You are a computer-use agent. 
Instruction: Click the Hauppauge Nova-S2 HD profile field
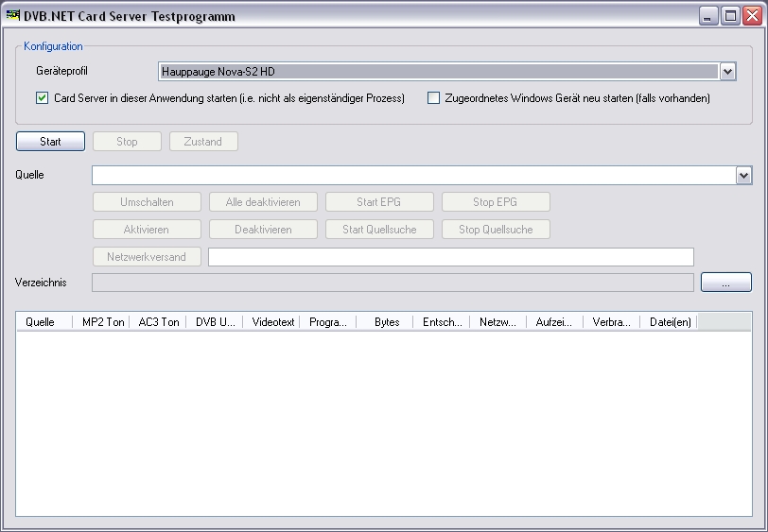pyautogui.click(x=437, y=71)
